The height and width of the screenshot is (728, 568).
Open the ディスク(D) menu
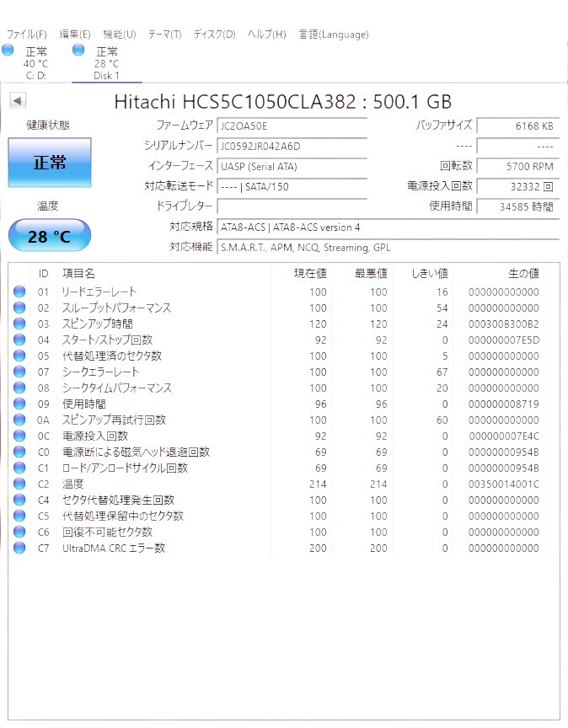click(x=215, y=35)
